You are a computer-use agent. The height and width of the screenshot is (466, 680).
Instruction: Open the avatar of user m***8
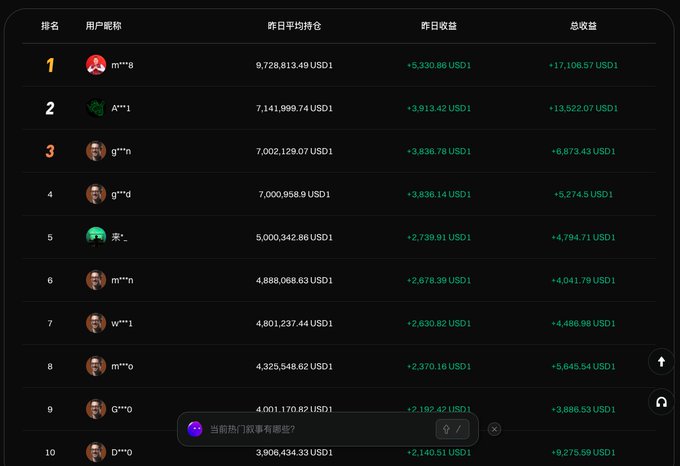tap(96, 65)
